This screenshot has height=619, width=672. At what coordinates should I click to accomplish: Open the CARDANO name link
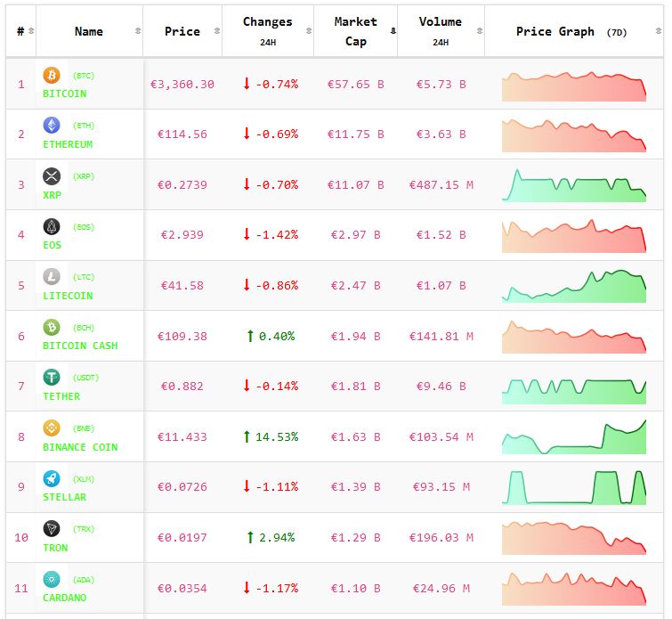pos(65,598)
